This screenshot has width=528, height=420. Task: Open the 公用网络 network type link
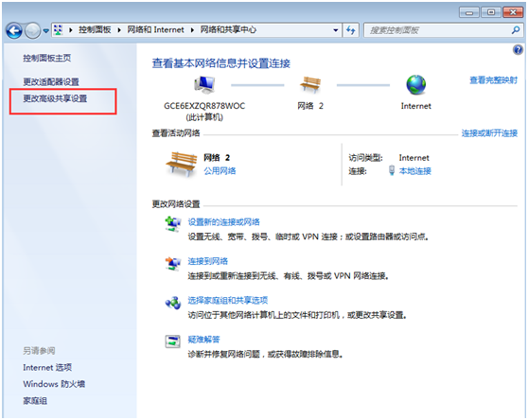(220, 171)
